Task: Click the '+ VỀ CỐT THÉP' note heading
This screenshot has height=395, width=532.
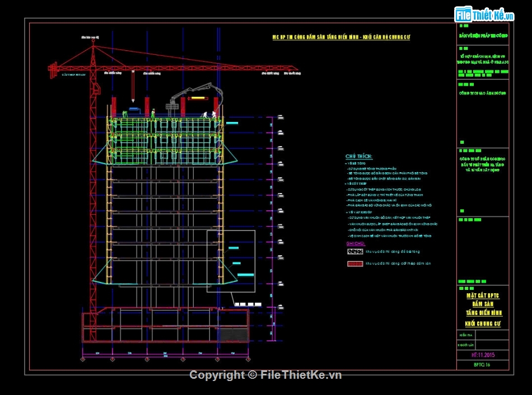Action: [x=356, y=184]
